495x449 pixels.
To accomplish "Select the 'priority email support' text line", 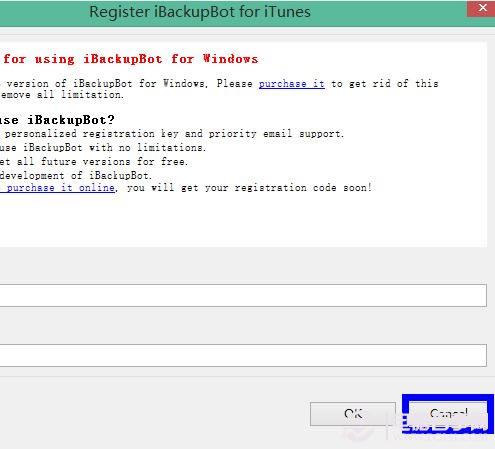I will (172, 134).
